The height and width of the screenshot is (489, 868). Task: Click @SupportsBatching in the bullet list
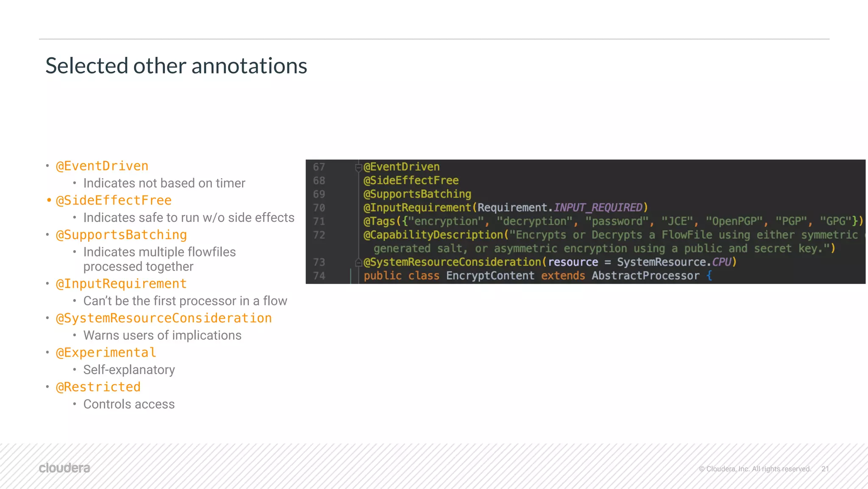tap(121, 235)
